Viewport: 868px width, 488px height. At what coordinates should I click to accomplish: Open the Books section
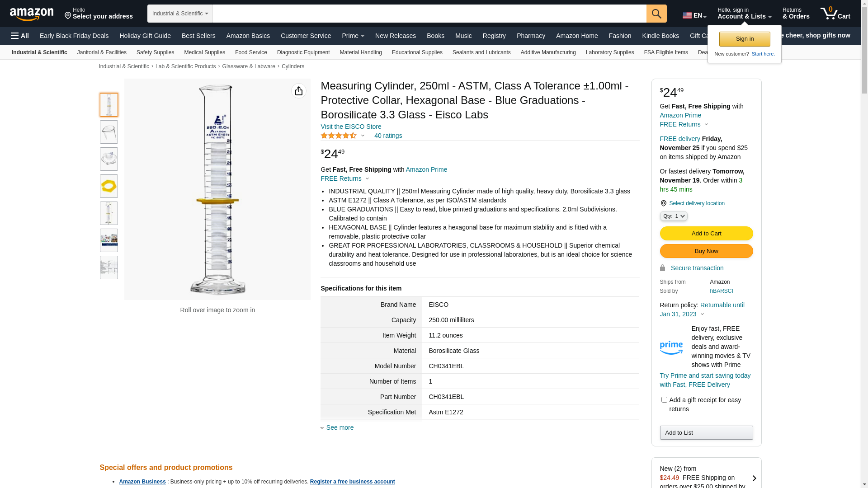[x=435, y=36]
